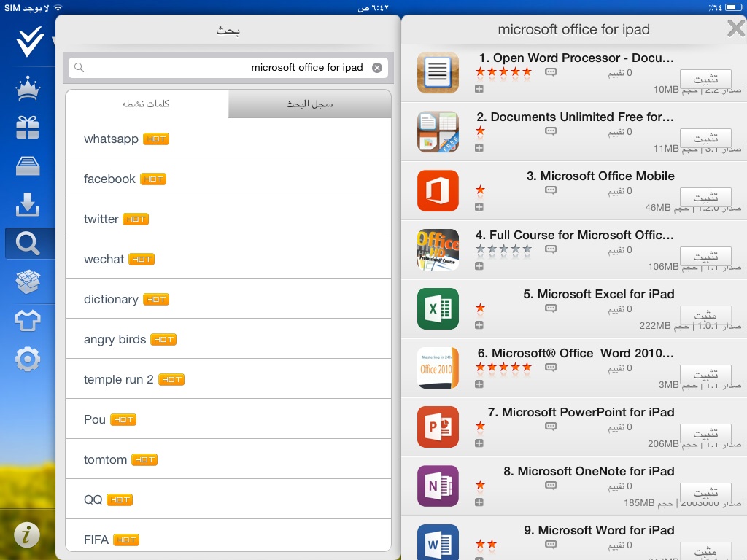Tap the double-checkmark logo at top left
The width and height of the screenshot is (747, 560).
[30, 42]
